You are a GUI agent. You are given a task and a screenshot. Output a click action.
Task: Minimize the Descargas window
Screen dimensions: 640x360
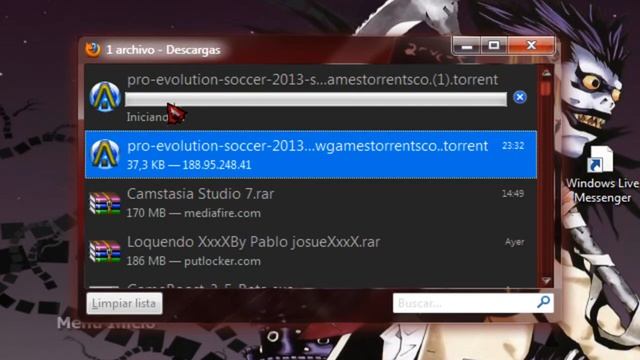coord(467,46)
